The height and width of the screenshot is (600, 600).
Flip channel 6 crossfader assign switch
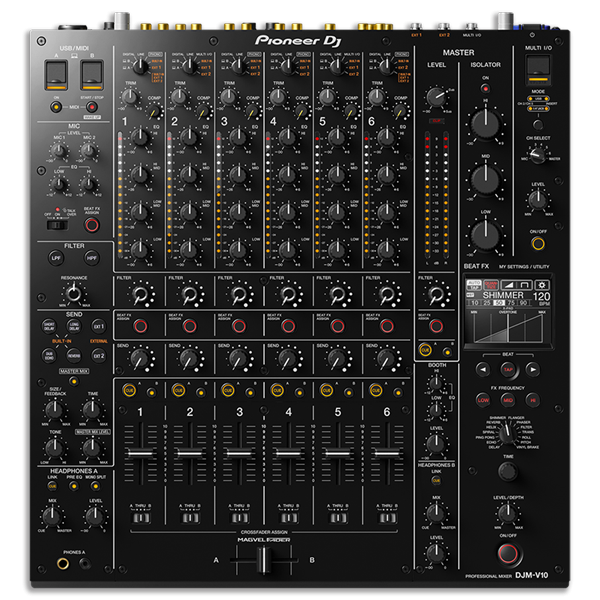pos(387,518)
